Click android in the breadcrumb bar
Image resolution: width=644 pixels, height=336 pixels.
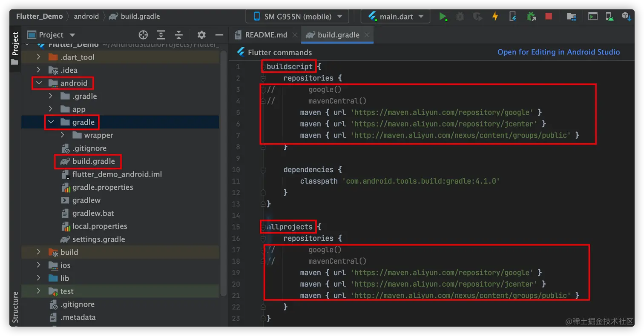tap(86, 17)
